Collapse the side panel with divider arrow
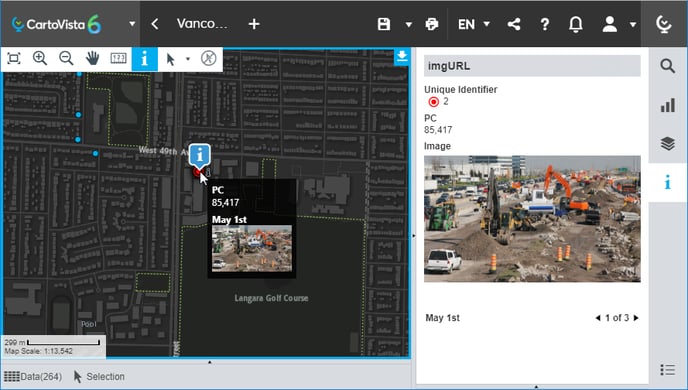Image resolution: width=688 pixels, height=390 pixels. pyautogui.click(x=413, y=236)
